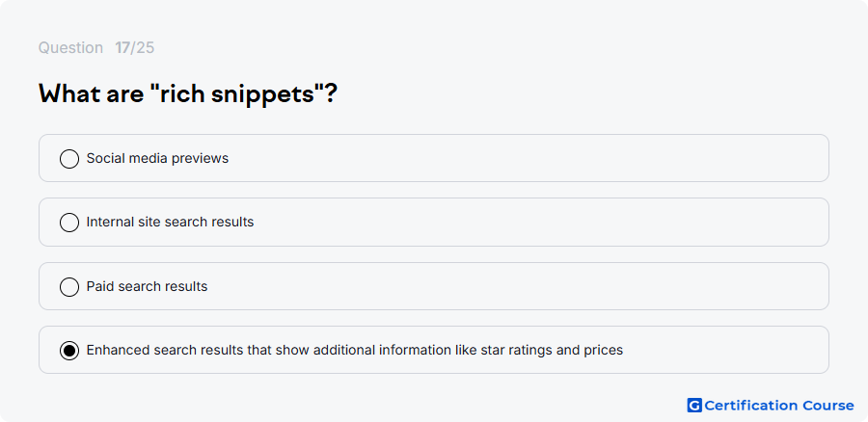
Task: Select the Social media previews radio button
Action: 69,159
